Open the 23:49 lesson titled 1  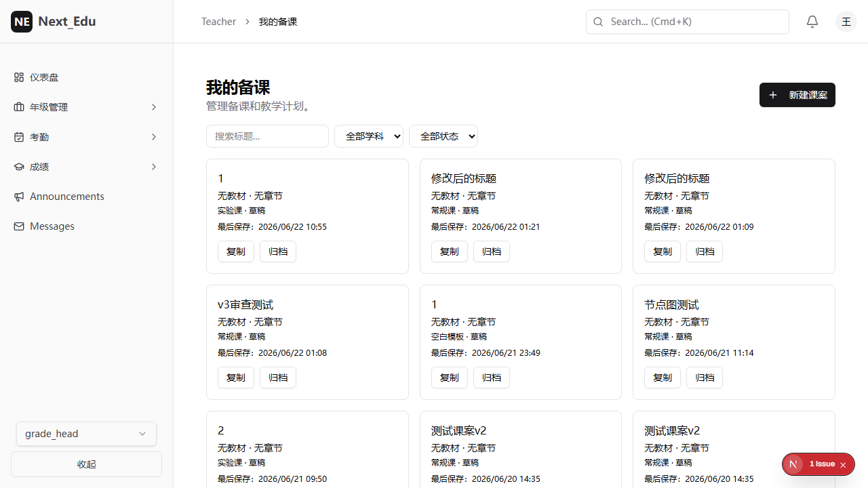click(434, 305)
